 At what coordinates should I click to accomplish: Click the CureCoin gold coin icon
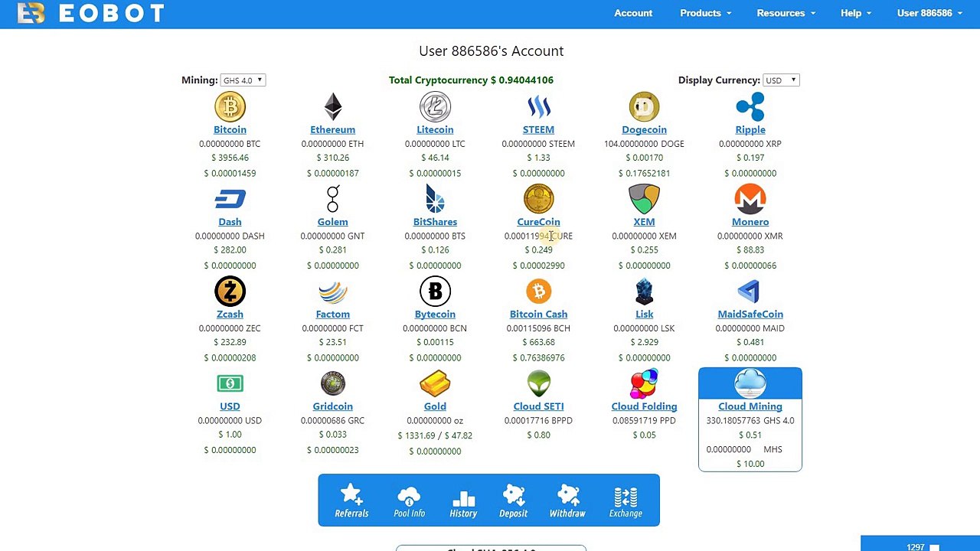click(538, 199)
